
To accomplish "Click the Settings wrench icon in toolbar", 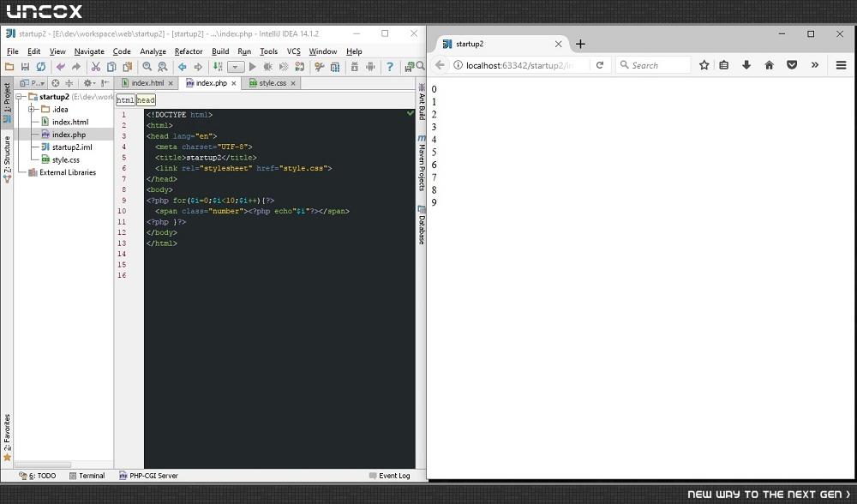I will pos(319,67).
